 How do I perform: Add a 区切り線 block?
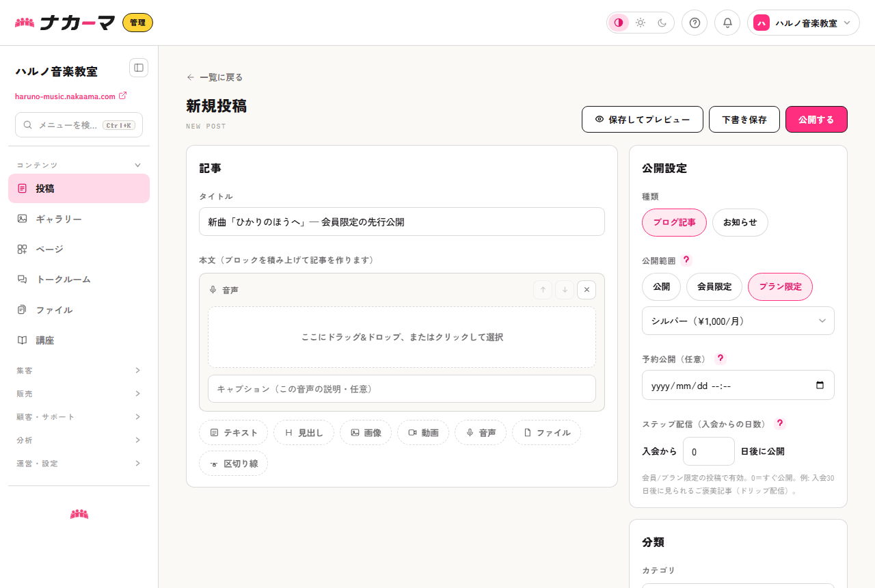(234, 464)
